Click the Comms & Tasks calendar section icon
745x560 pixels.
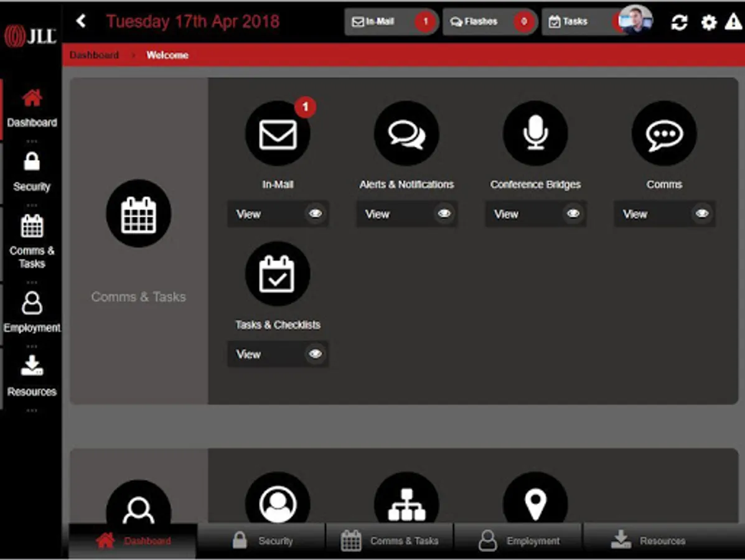tap(138, 214)
